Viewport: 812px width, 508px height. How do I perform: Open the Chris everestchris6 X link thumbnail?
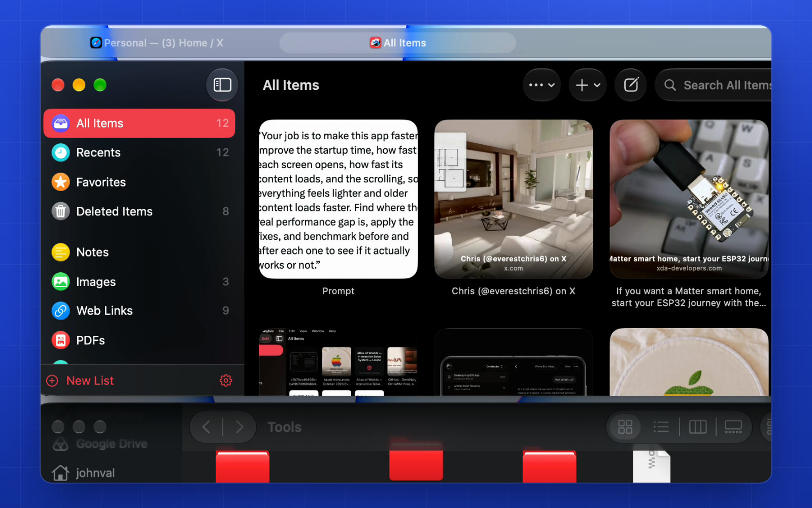[x=514, y=199]
